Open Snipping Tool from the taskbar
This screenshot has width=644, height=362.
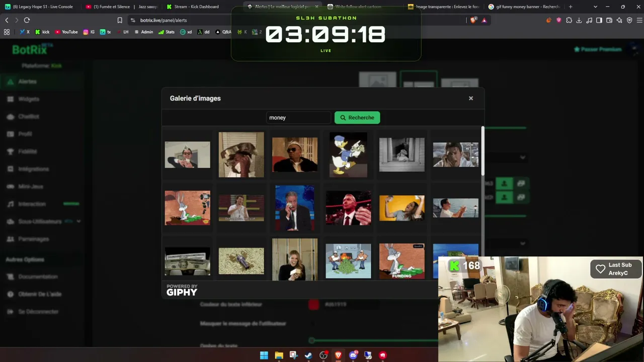coord(294,355)
